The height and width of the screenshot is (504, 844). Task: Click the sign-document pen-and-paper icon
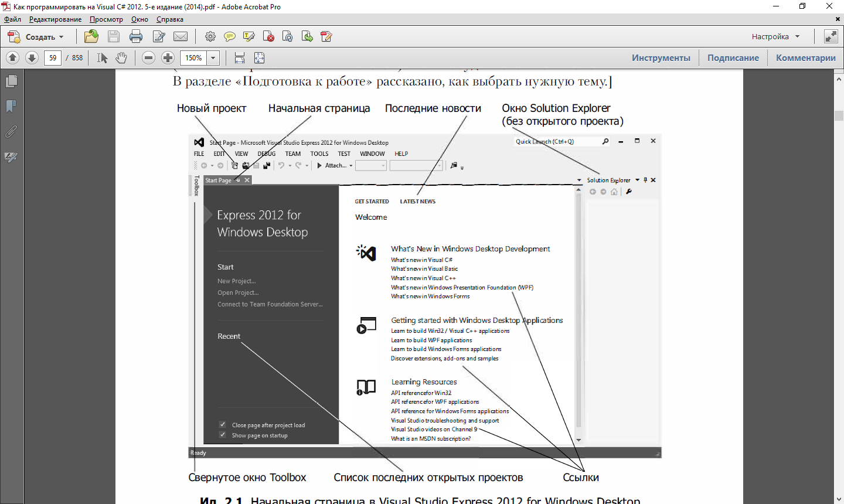click(158, 36)
